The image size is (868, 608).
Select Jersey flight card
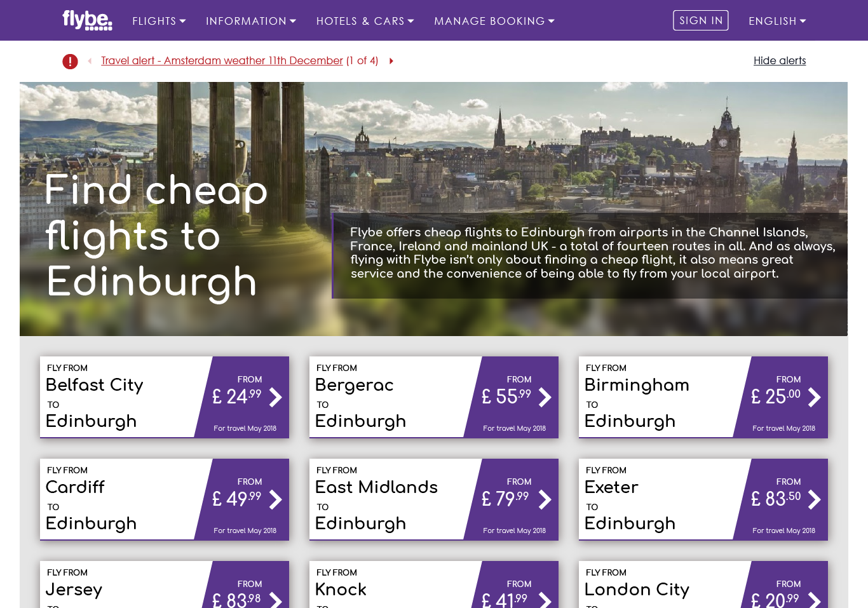point(165,584)
